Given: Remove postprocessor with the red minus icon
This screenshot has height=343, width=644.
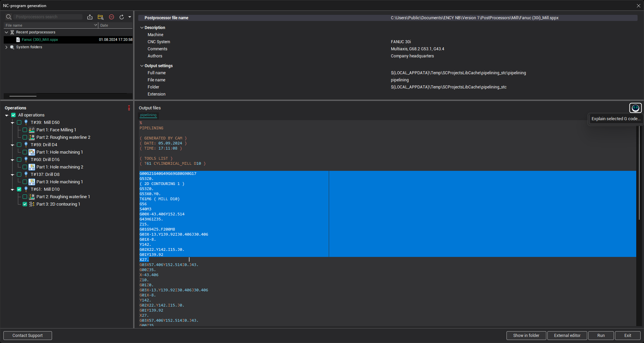Looking at the screenshot, I should (x=112, y=17).
